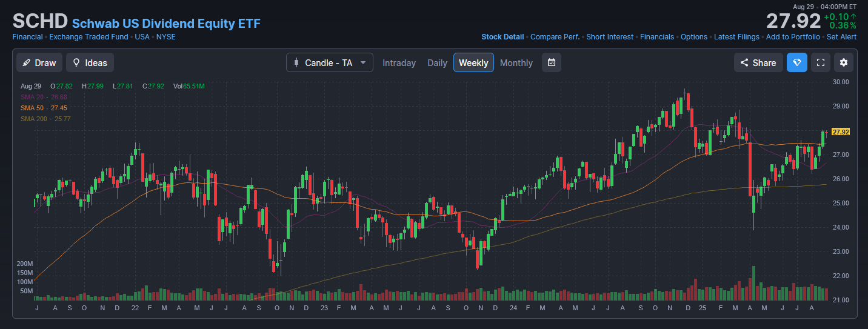Enter fullscreen chart mode

click(821, 62)
